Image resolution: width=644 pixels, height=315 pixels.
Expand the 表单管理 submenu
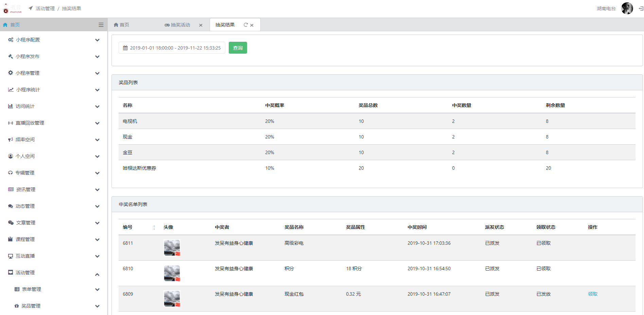(97, 290)
